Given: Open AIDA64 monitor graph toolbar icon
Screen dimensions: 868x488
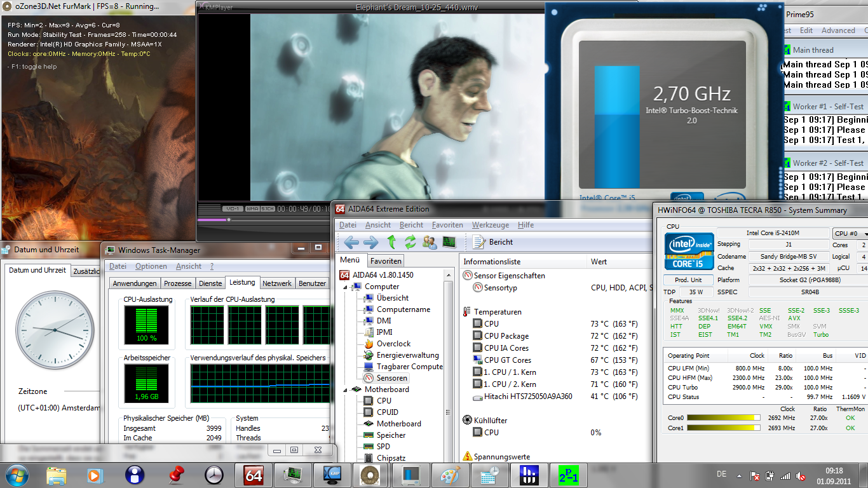Looking at the screenshot, I should tap(449, 242).
